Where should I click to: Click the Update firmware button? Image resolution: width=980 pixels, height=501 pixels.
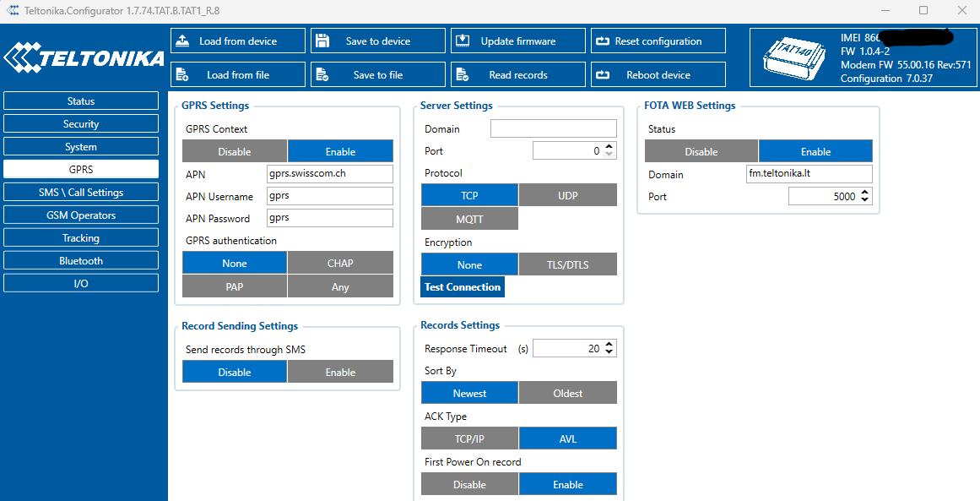pos(518,41)
